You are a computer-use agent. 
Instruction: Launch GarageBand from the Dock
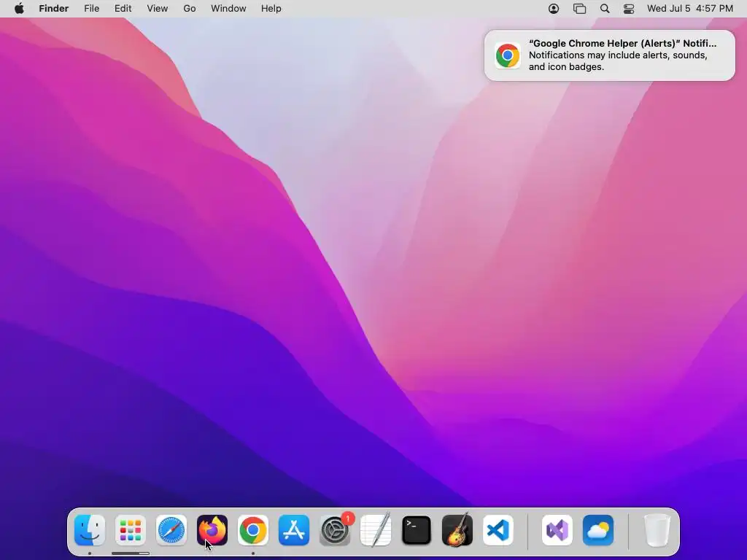(x=457, y=530)
